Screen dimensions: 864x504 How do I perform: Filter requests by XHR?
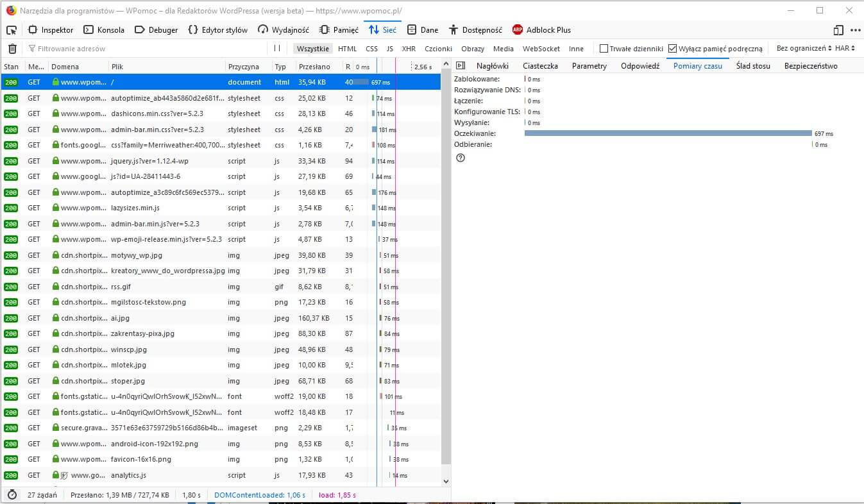pyautogui.click(x=409, y=49)
